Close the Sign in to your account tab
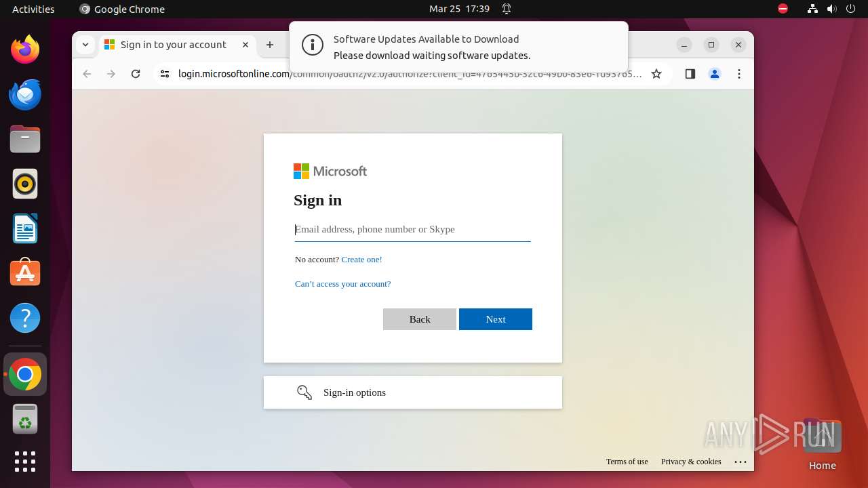 click(x=245, y=45)
